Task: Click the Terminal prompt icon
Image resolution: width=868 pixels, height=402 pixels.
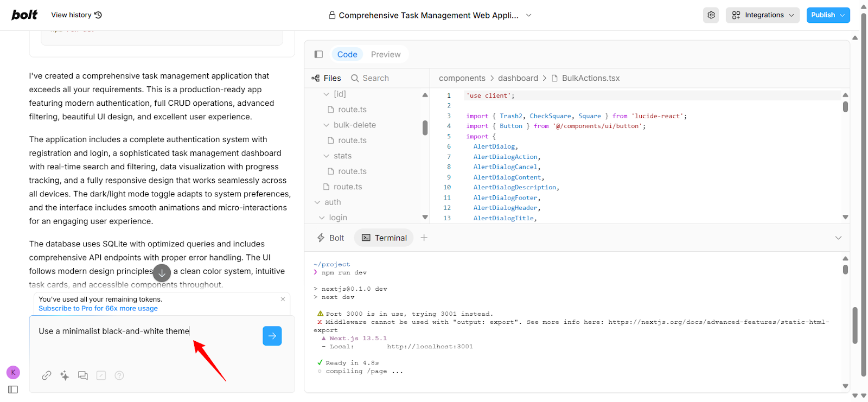Action: point(366,238)
